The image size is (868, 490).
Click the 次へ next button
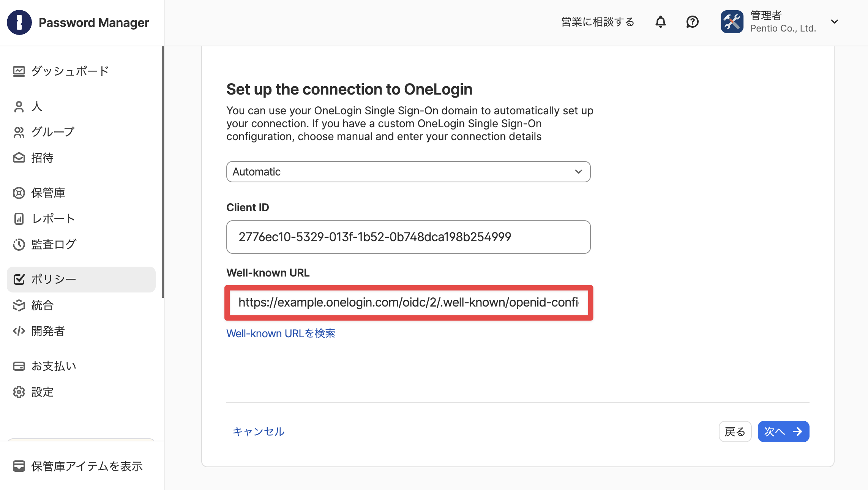783,432
